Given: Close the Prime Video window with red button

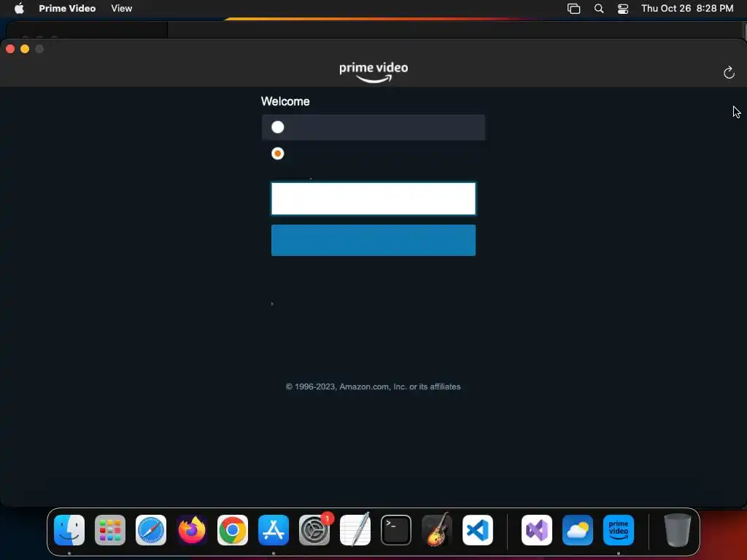Looking at the screenshot, I should tap(10, 49).
